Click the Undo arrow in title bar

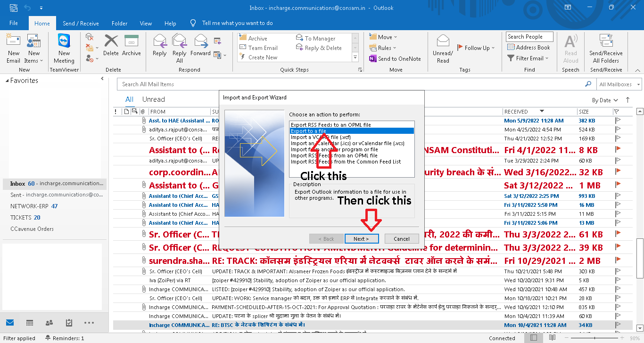click(27, 8)
